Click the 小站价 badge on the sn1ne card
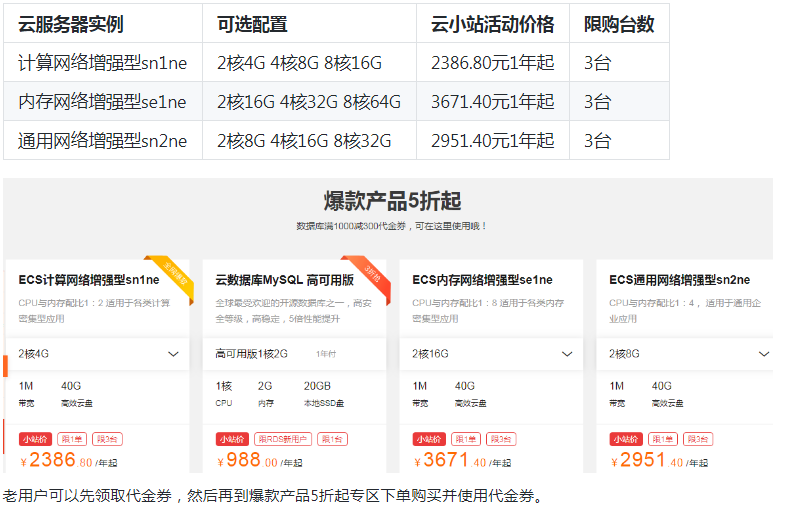Screen dimensions: 797x508 click(36, 439)
